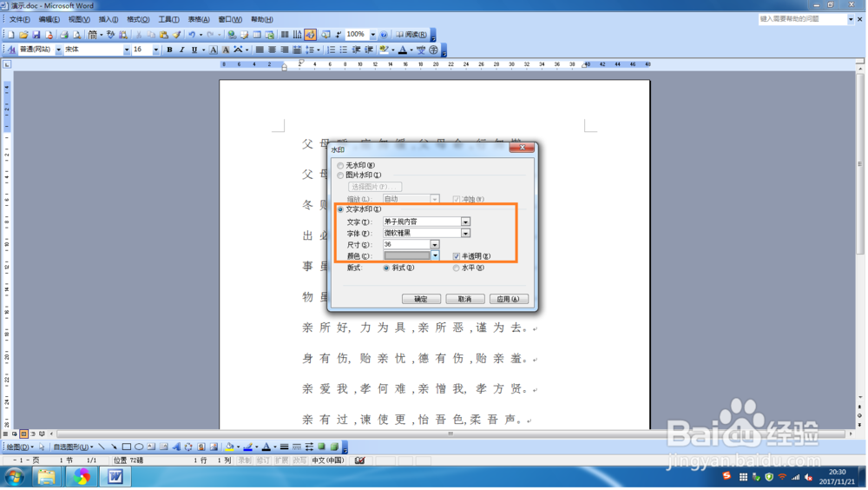Click the Columns icon in toolbar
This screenshot has height=490, width=868.
(285, 35)
